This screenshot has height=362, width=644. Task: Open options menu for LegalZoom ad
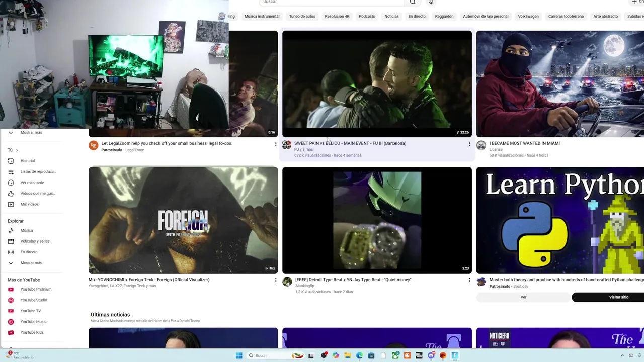coord(275,144)
